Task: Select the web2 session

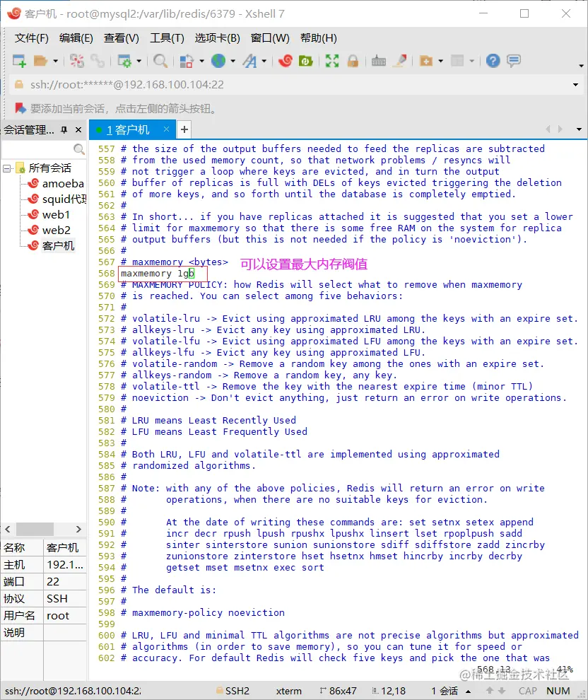Action: point(57,231)
